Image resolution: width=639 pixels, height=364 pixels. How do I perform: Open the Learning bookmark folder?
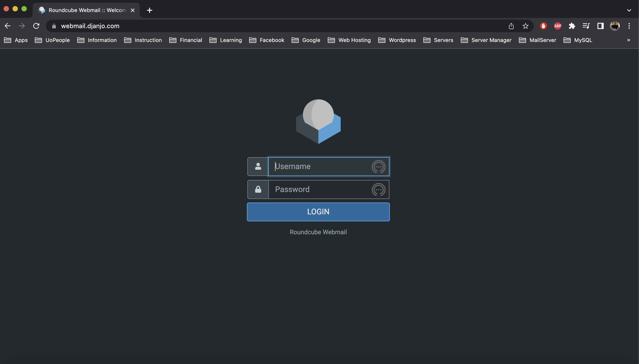(226, 40)
